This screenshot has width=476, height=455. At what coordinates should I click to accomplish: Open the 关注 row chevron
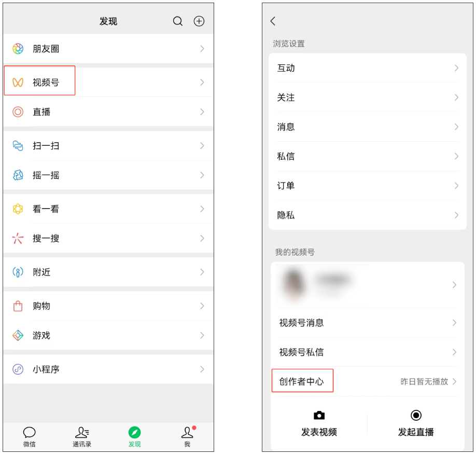coord(456,98)
